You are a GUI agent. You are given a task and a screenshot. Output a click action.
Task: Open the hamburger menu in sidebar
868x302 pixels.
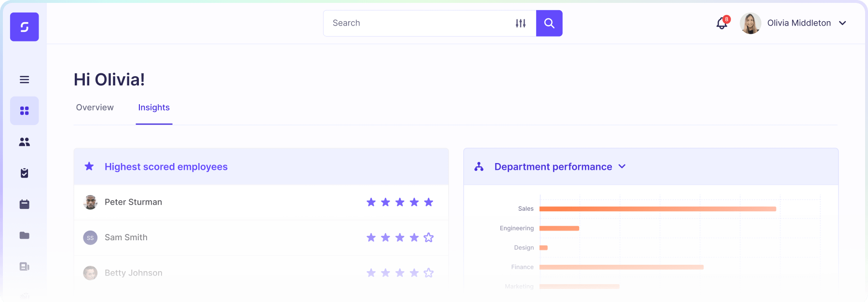pyautogui.click(x=25, y=80)
